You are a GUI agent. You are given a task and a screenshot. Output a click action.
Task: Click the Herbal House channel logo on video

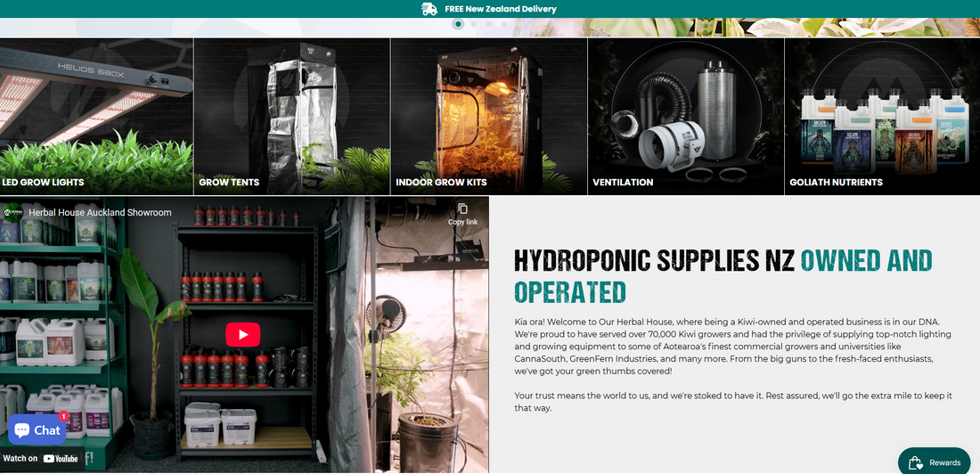point(13,213)
